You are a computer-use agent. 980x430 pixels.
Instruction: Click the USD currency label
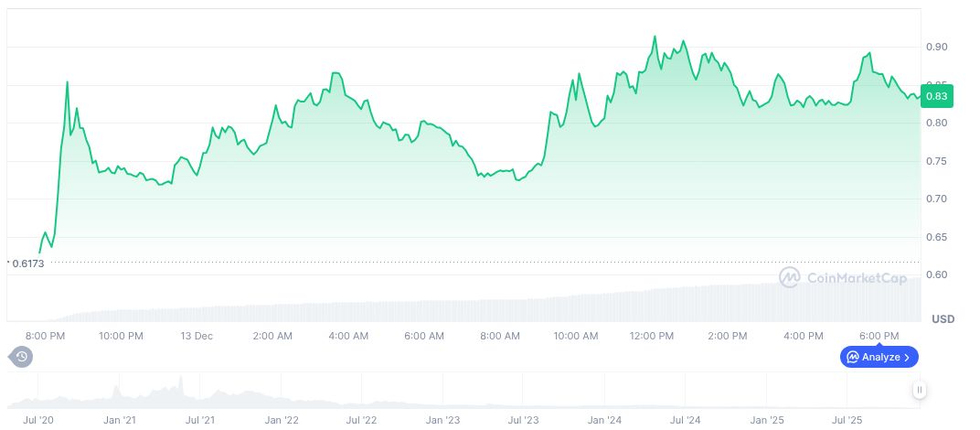tap(943, 319)
